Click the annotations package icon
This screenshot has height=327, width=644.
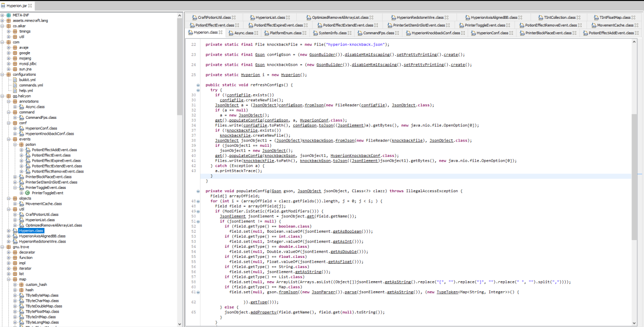pos(15,101)
